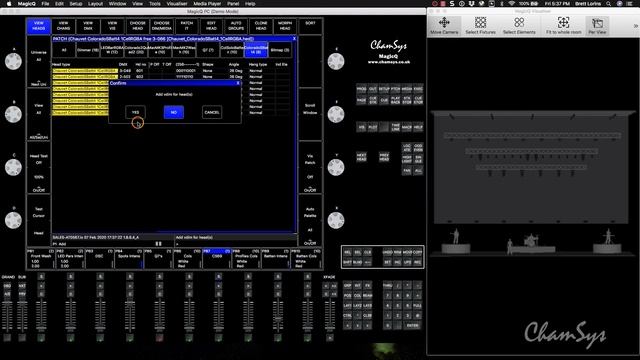Click the Per View visualiser tool
Screen dimensions: 640x360
tap(597, 25)
